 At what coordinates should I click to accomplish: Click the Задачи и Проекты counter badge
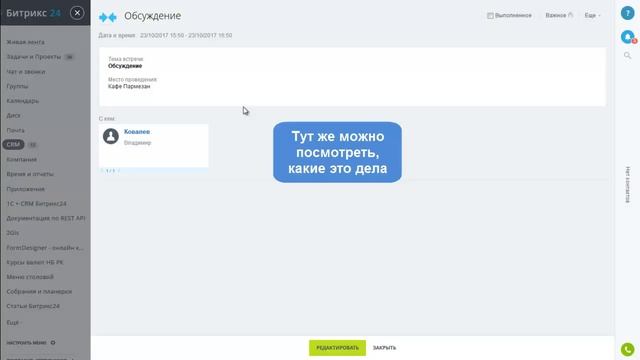point(69,57)
